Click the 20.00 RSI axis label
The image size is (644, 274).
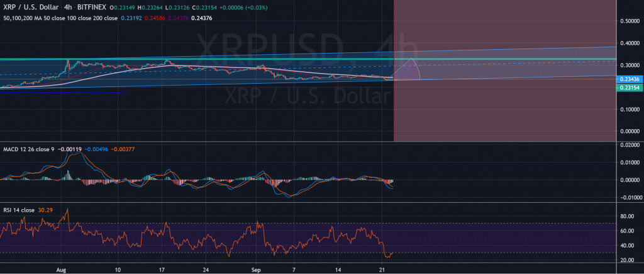click(x=628, y=260)
